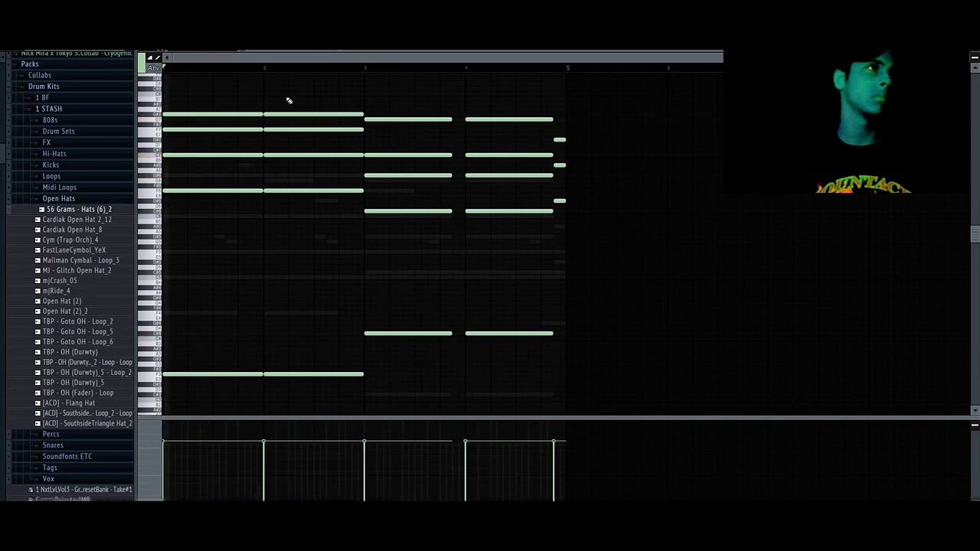Image resolution: width=980 pixels, height=551 pixels.
Task: Click the file icon beside TBP - Goto OH - Loop_5
Action: tap(38, 331)
